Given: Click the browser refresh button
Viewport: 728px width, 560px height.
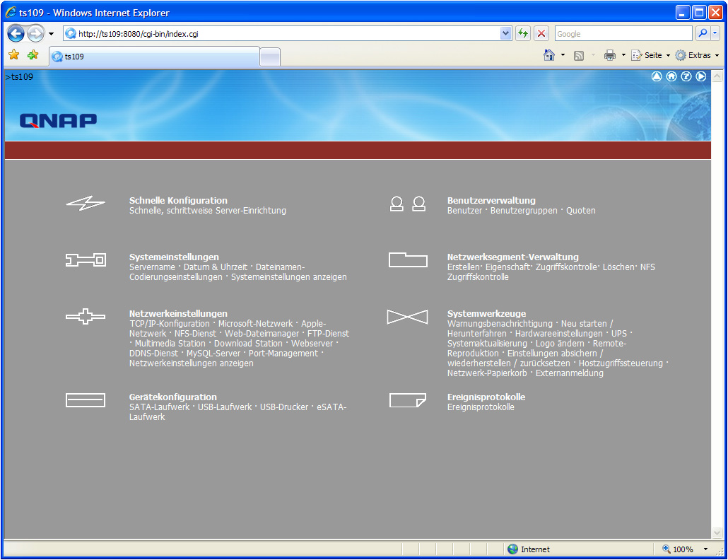Looking at the screenshot, I should [x=523, y=33].
